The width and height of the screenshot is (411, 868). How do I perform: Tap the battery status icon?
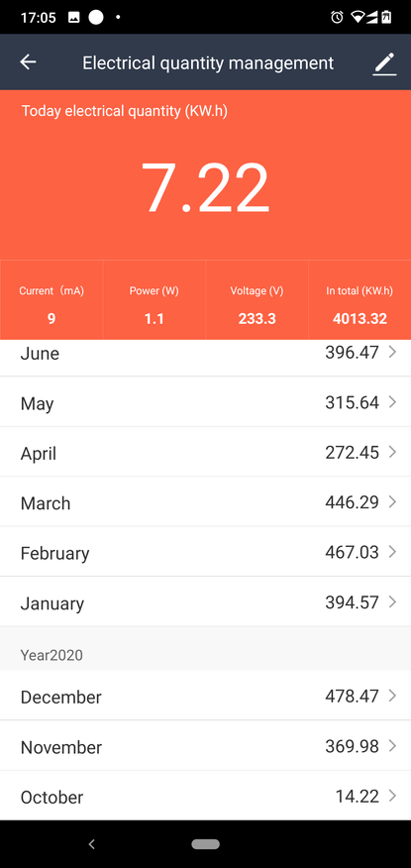click(x=386, y=17)
